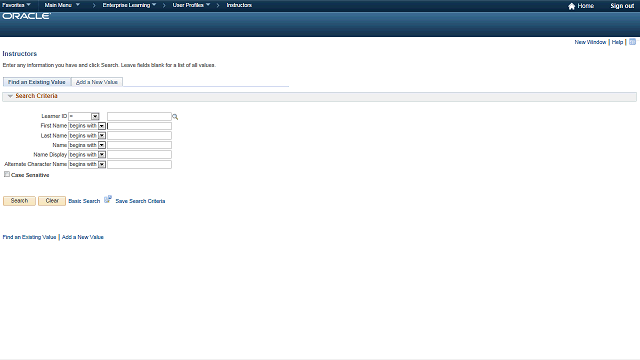Focus the First Name input field

139,126
